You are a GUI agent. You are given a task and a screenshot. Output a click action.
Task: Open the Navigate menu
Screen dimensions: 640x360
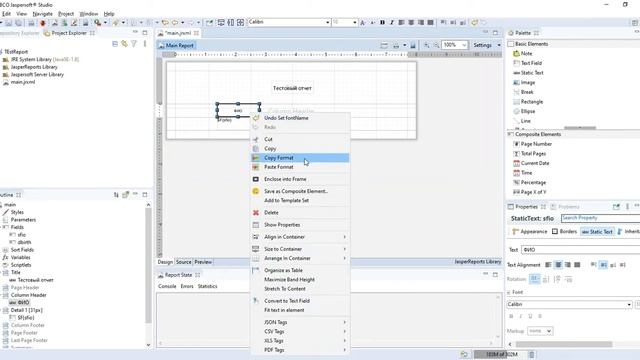(42, 14)
